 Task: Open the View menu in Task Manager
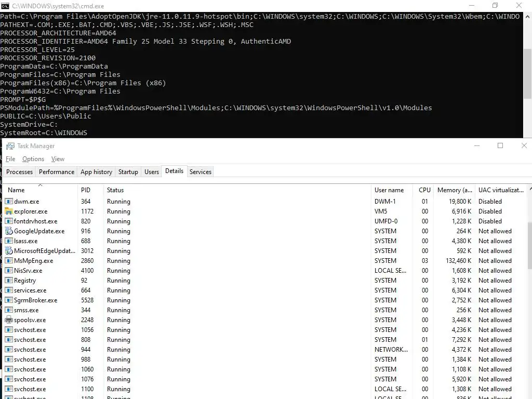pos(58,159)
